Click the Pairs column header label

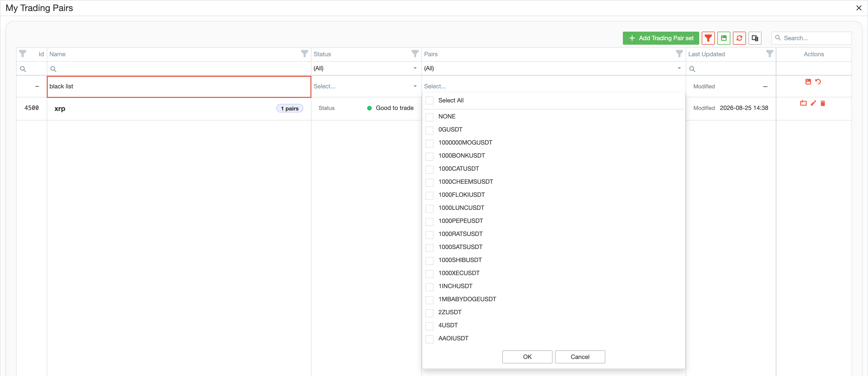tap(431, 54)
